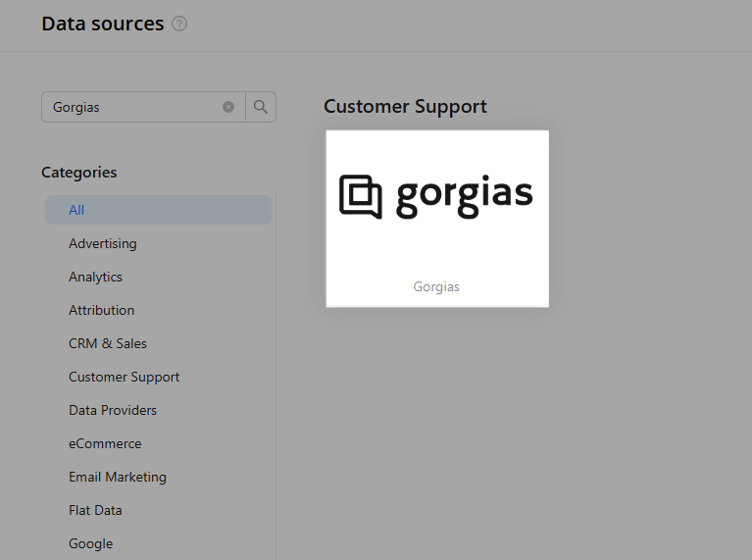Image resolution: width=752 pixels, height=560 pixels.
Task: Filter by CRM & Sales category
Action: pyautogui.click(x=108, y=343)
